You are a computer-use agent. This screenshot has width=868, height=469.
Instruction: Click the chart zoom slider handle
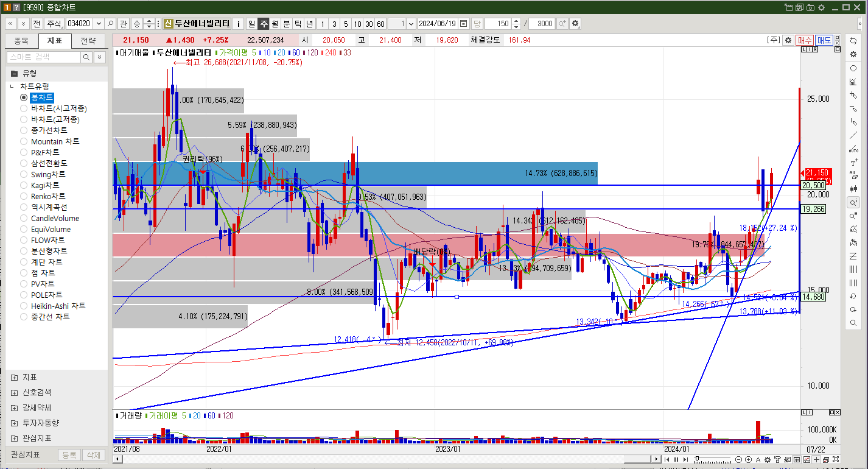697,457
